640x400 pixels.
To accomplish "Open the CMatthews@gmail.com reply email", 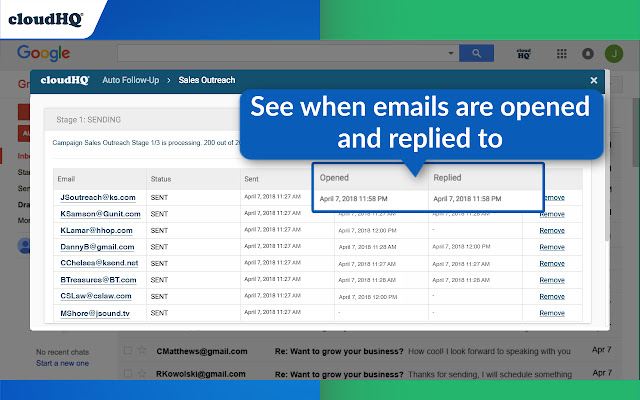I will (369, 351).
